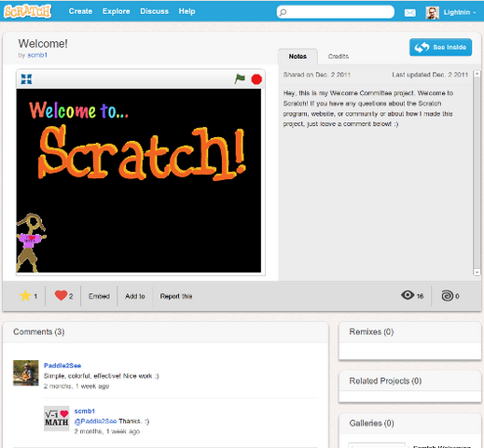Click the Welcome! project title

tap(43, 44)
